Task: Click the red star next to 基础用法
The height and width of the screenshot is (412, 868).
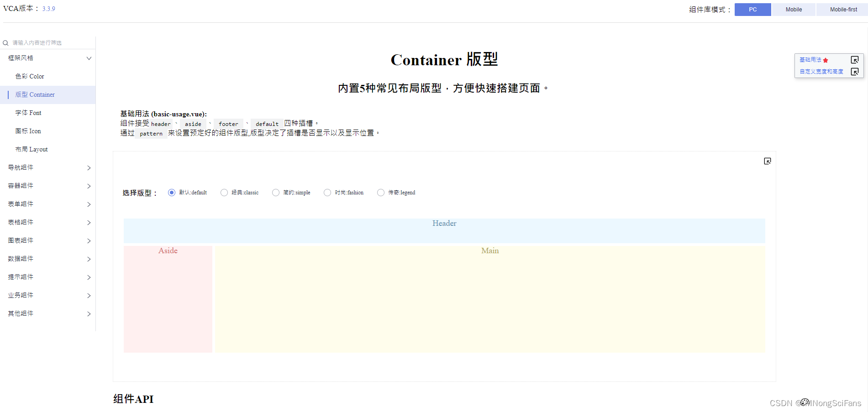Action: click(x=825, y=59)
